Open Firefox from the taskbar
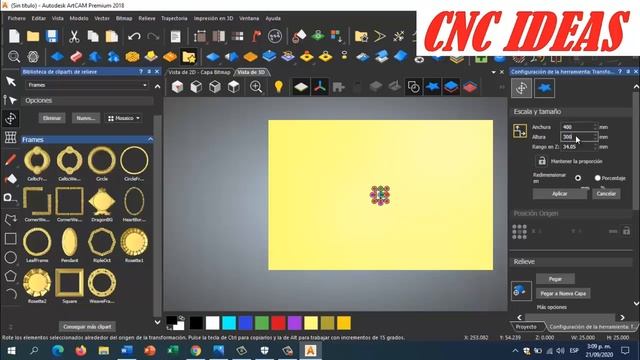The width and height of the screenshot is (640, 360). click(x=81, y=351)
